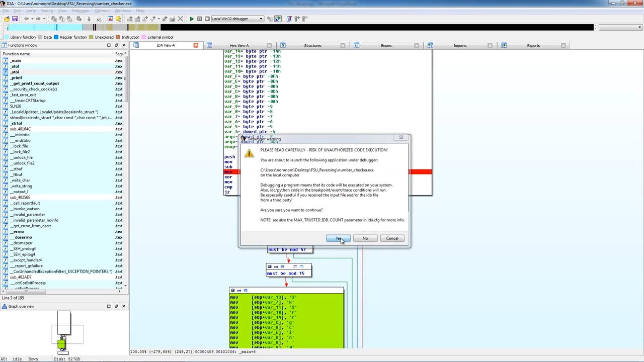
Task: Click the Graph overview minimap thumbnail
Action: (64, 332)
